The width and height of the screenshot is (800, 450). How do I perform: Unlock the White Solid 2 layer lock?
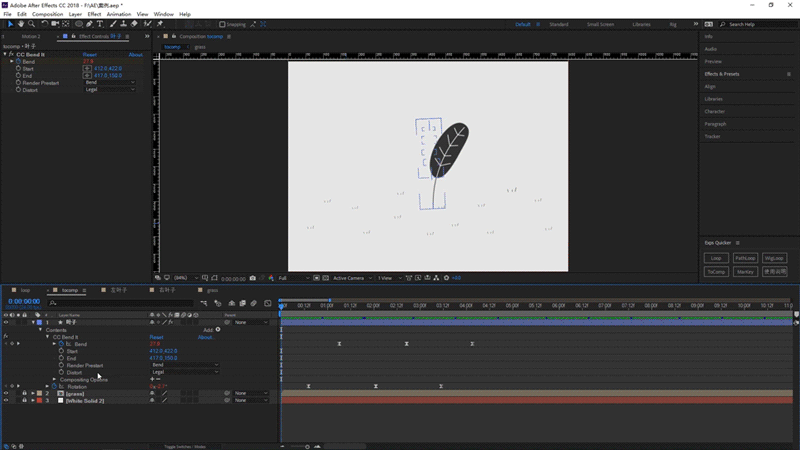pos(24,401)
